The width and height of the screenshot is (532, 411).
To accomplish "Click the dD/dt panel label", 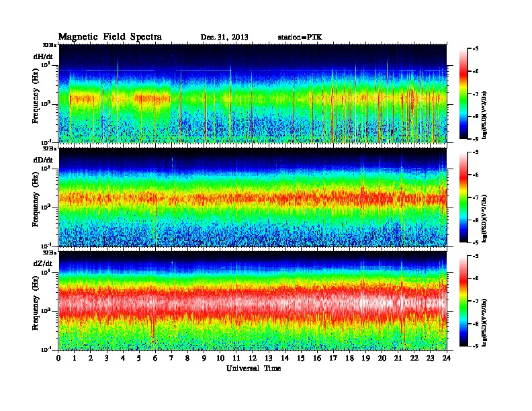I will [x=43, y=160].
